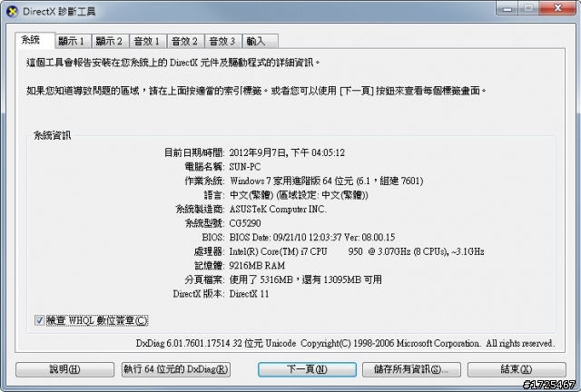Click the DirectX 版本 value text
Screen dimensions: 581x392
click(249, 294)
